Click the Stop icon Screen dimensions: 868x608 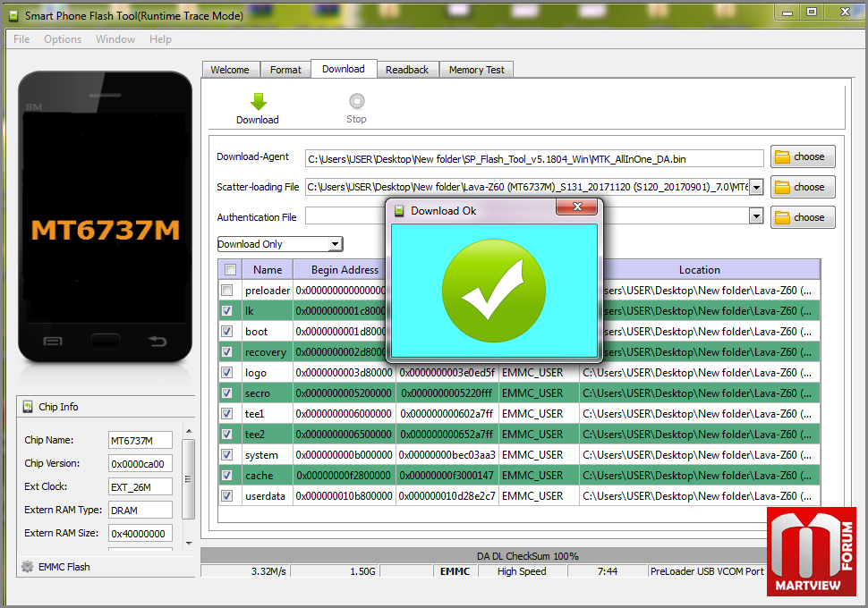[356, 101]
